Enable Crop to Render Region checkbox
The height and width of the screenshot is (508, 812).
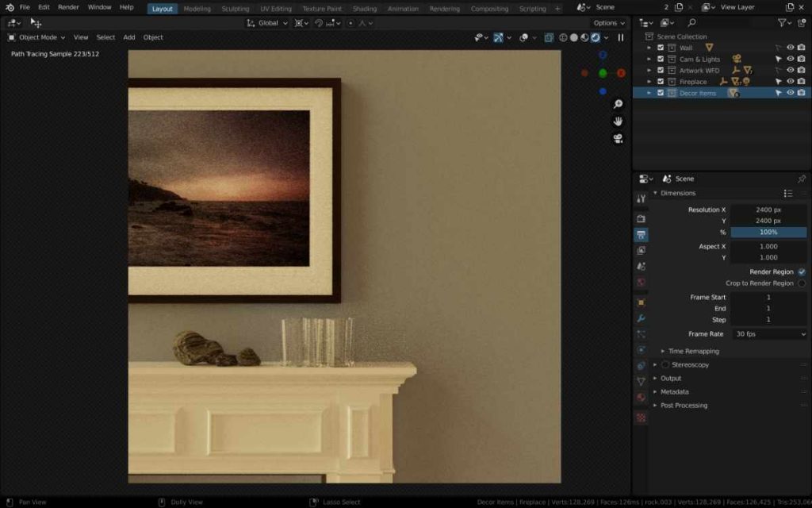802,283
